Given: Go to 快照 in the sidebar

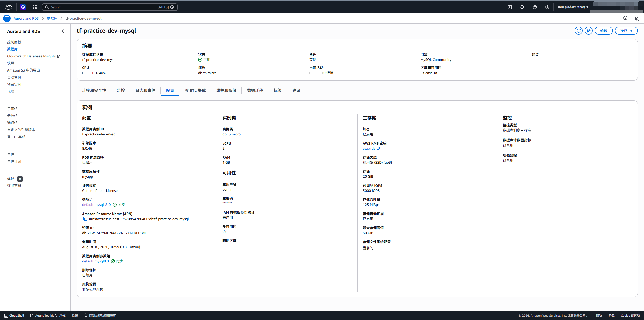Looking at the screenshot, I should point(11,63).
